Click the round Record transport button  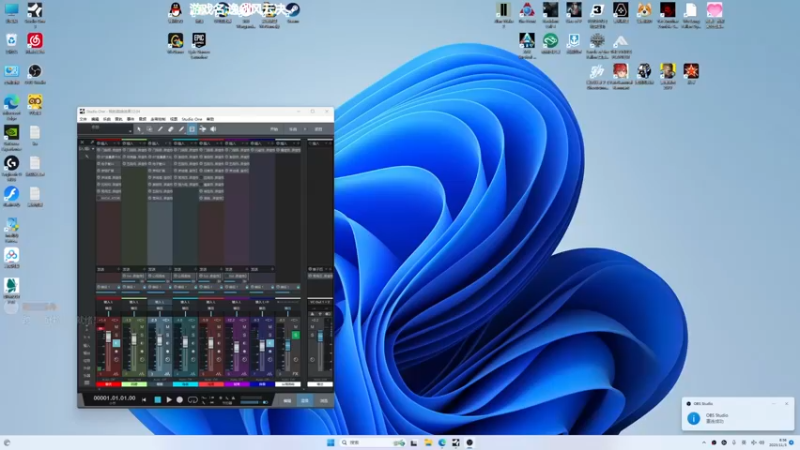point(180,399)
